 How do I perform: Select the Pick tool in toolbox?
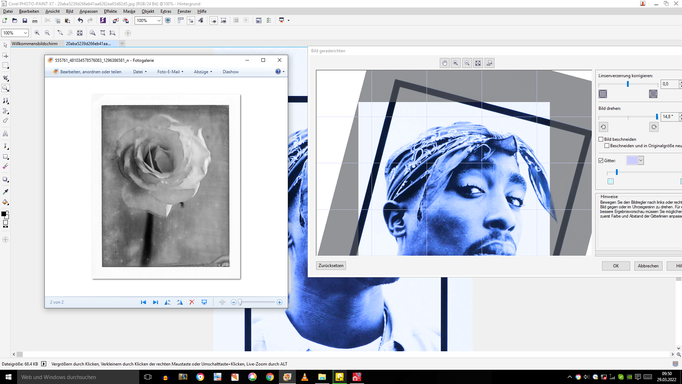[x=5, y=45]
